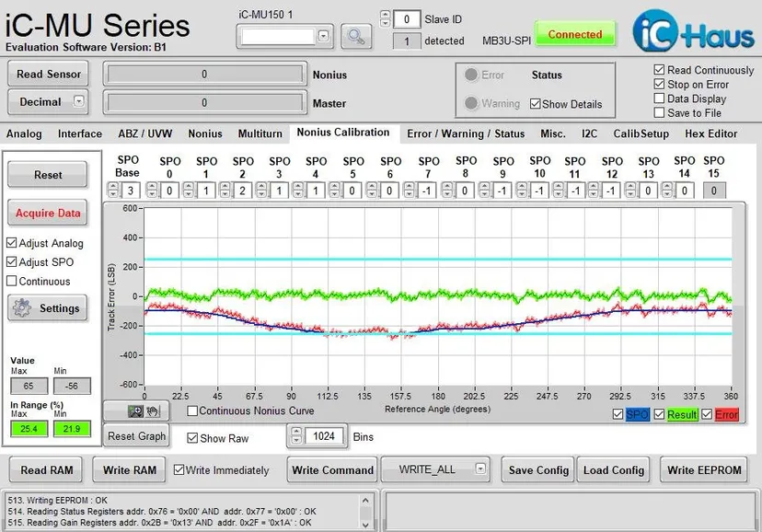Click the Save Config button
Viewport: 762px width, 532px height.
[x=538, y=469]
